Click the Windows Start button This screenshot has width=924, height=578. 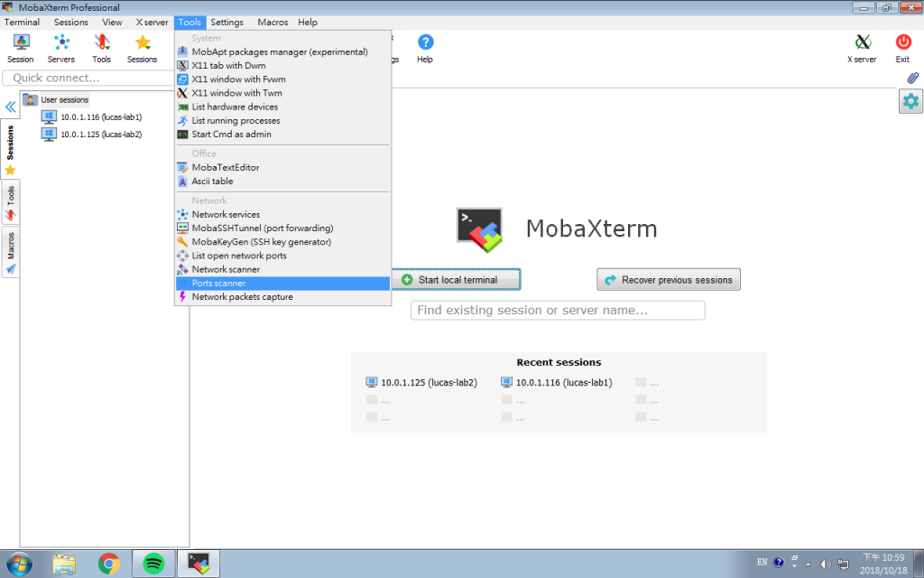pos(18,564)
